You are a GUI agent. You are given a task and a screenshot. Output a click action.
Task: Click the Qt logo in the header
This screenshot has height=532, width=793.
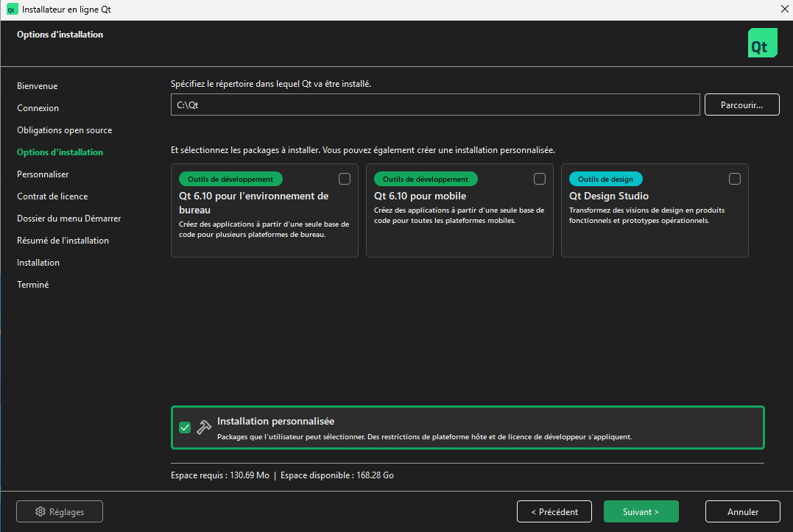(x=762, y=43)
